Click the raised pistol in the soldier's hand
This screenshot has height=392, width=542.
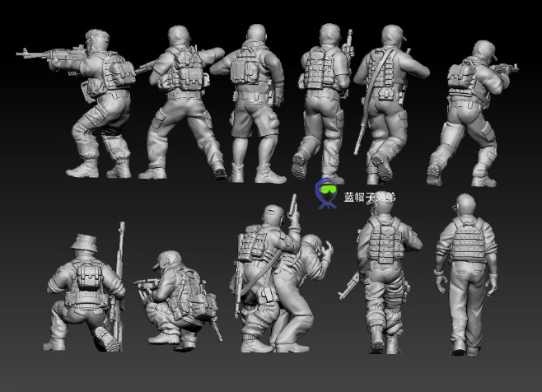tap(292, 204)
